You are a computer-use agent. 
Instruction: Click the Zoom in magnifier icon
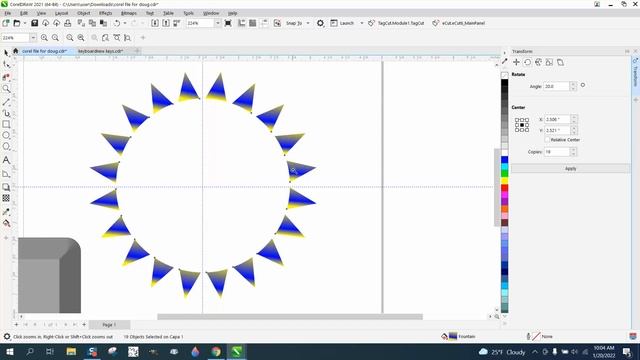click(x=44, y=38)
